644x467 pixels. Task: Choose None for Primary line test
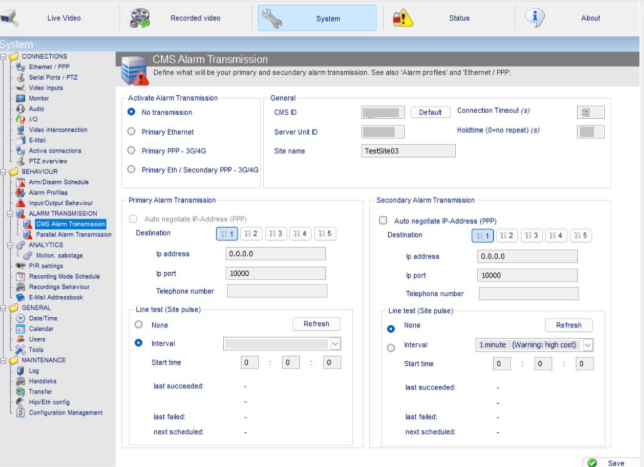click(x=139, y=324)
